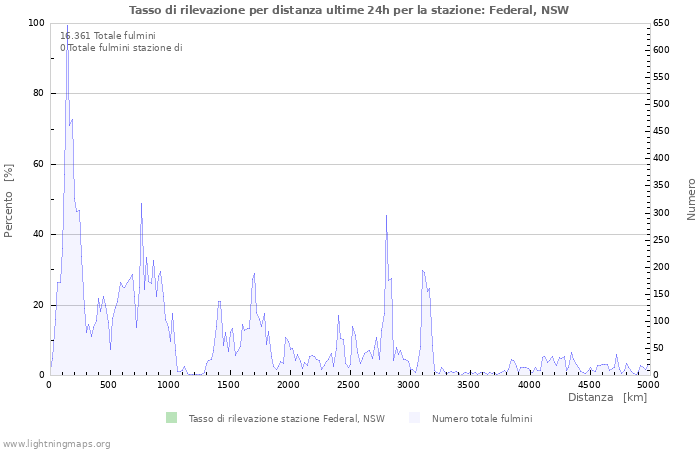
Task: Click the sharp peak near 2800 km
Action: pyautogui.click(x=386, y=217)
